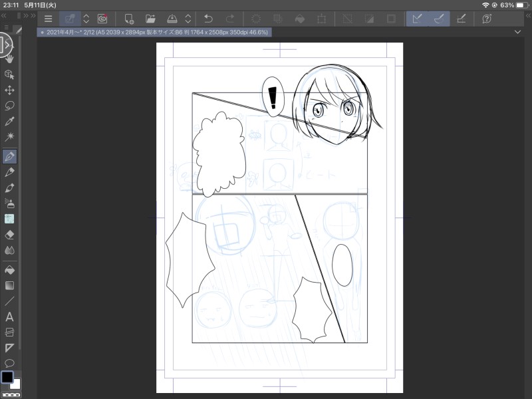Open the Clip Studio launcher icon
Image resolution: width=532 pixels, height=399 pixels.
70,19
